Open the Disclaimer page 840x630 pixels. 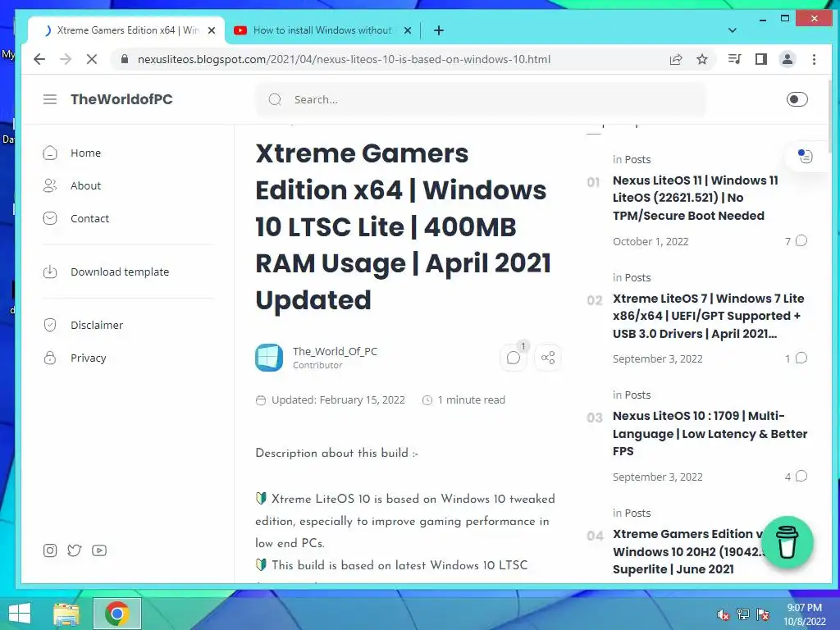97,325
